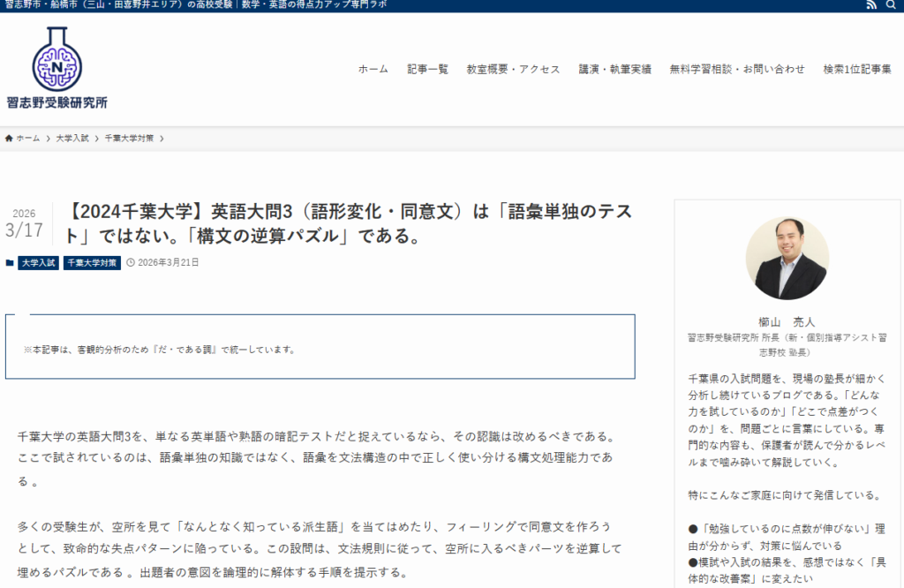Go to ホーム in the navigation menu
The height and width of the screenshot is (588, 904).
click(x=373, y=70)
